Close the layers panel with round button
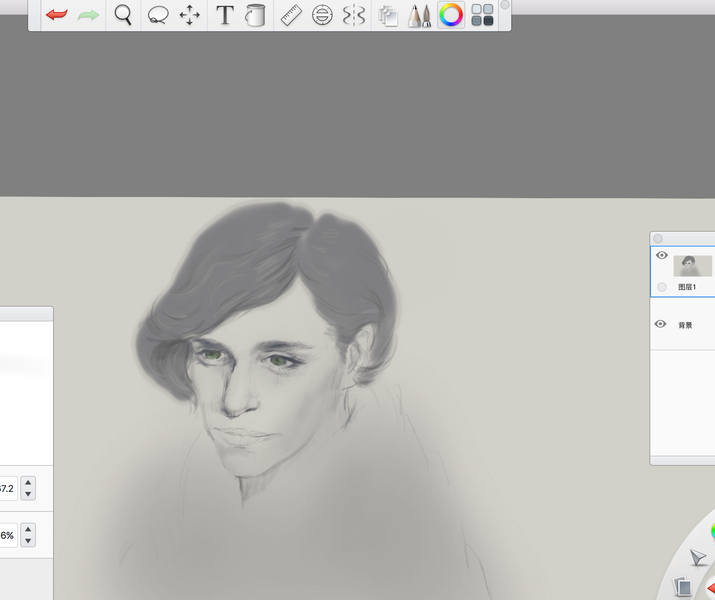This screenshot has width=715, height=600. (658, 238)
